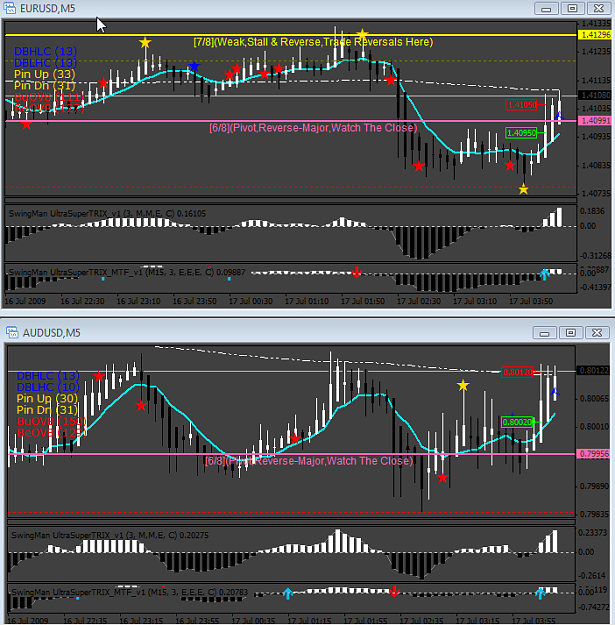Click the BuOVB (111) label
Screen dimensions: 615x625
coord(49,97)
